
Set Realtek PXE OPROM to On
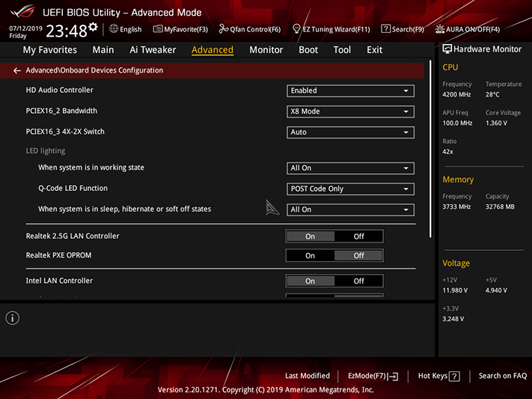pos(310,255)
